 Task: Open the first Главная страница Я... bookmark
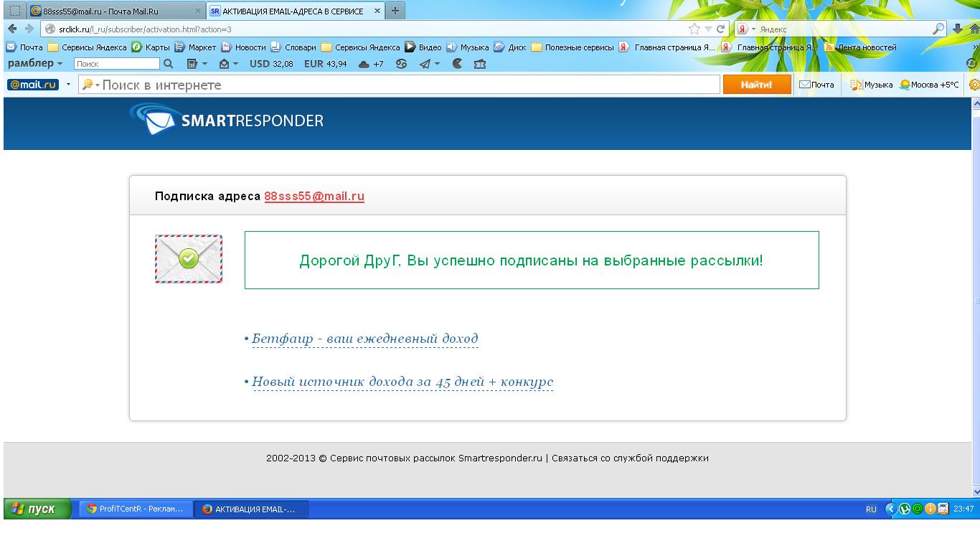(x=667, y=47)
